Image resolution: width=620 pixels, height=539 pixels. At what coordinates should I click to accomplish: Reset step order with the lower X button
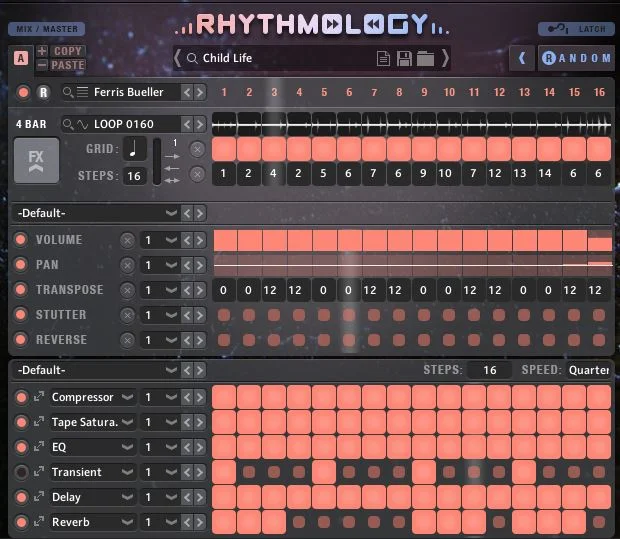(197, 174)
